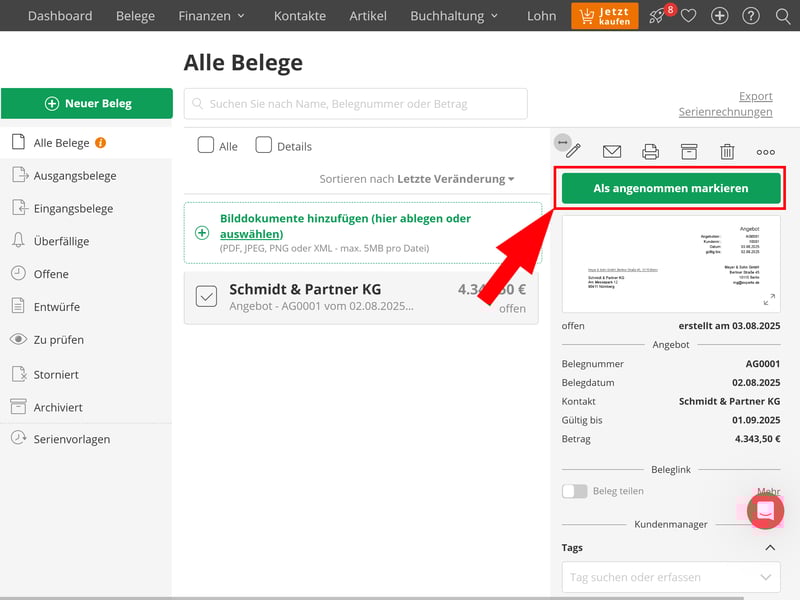
Task: Open the Kontakte menu item
Action: point(300,16)
